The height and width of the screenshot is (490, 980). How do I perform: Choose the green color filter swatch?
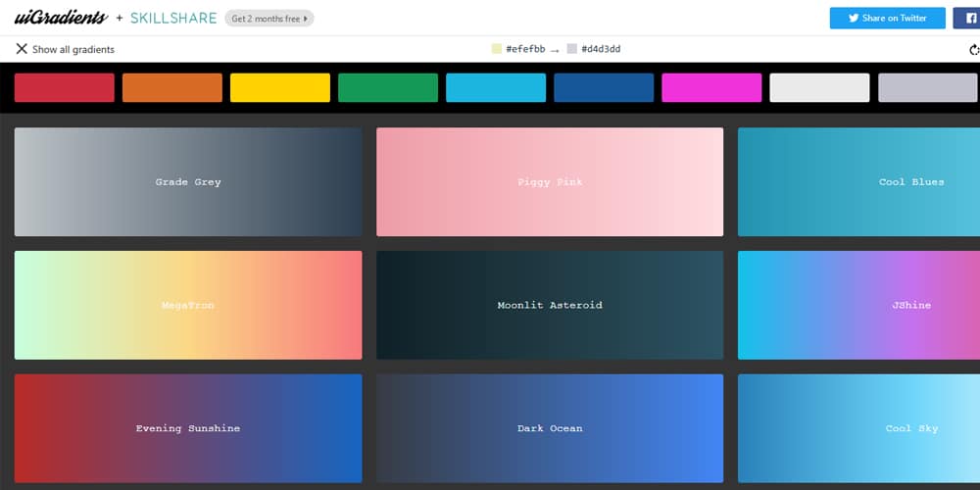(x=388, y=87)
